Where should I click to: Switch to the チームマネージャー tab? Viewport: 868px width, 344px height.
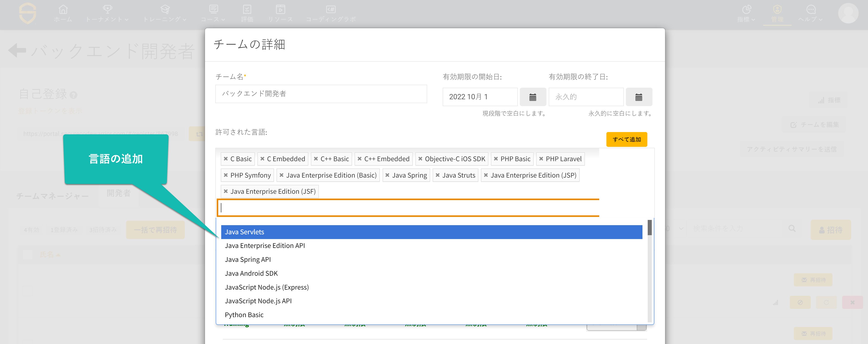click(x=53, y=196)
